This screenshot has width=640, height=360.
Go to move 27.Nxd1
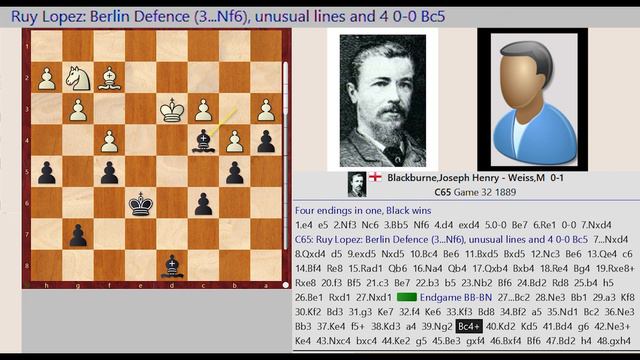[x=373, y=298]
